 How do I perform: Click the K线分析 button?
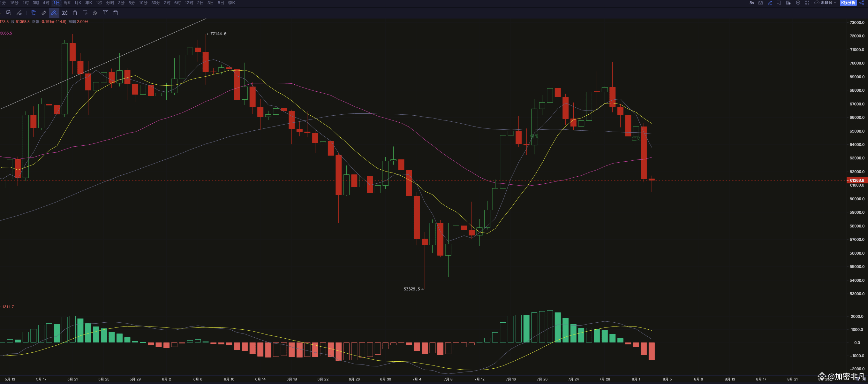click(x=848, y=3)
